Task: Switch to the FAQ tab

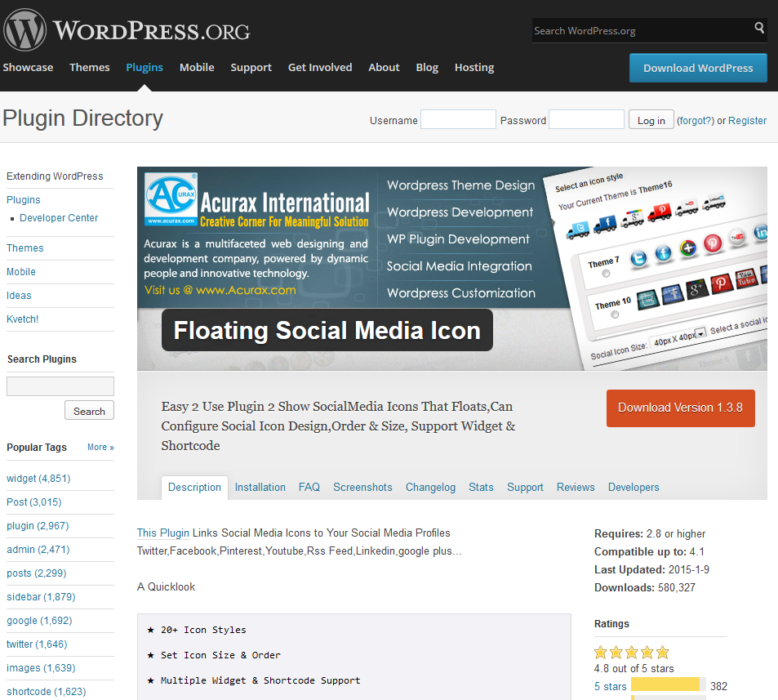Action: tap(309, 488)
